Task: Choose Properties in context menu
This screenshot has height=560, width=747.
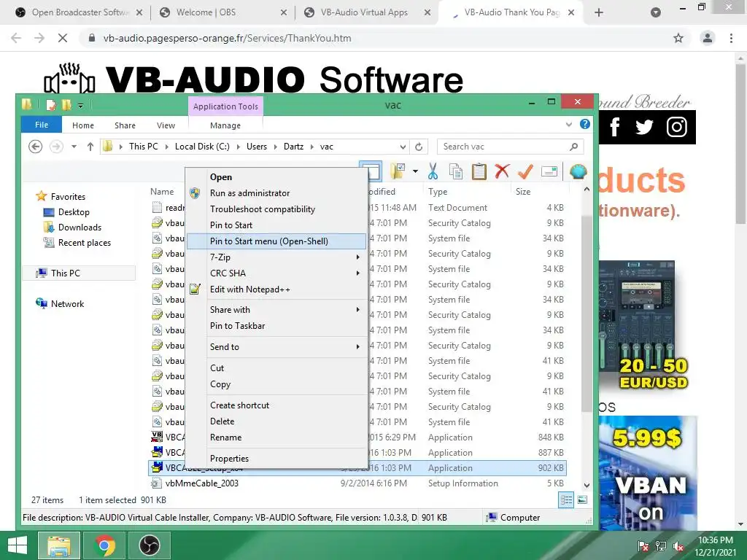Action: [x=276, y=458]
